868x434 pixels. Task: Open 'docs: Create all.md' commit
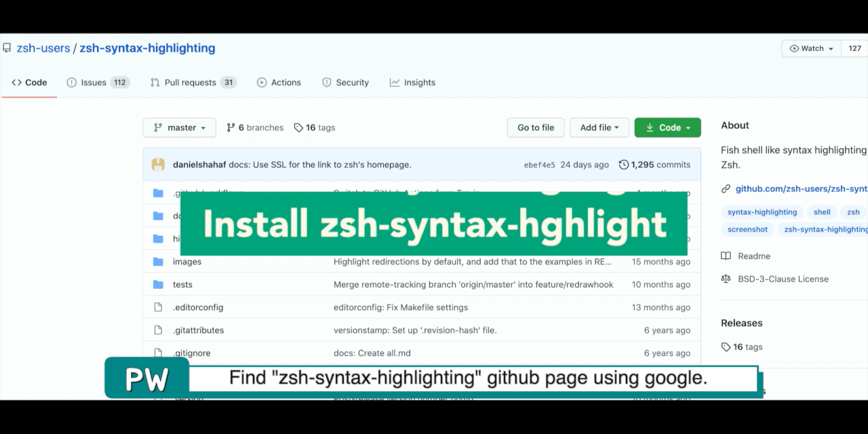[372, 353]
